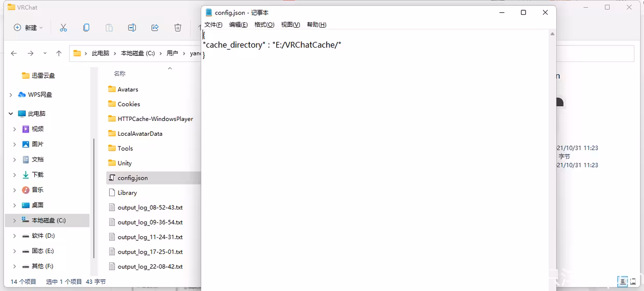Click 本地磁盘 (C:) in the address breadcrumb

coord(138,53)
